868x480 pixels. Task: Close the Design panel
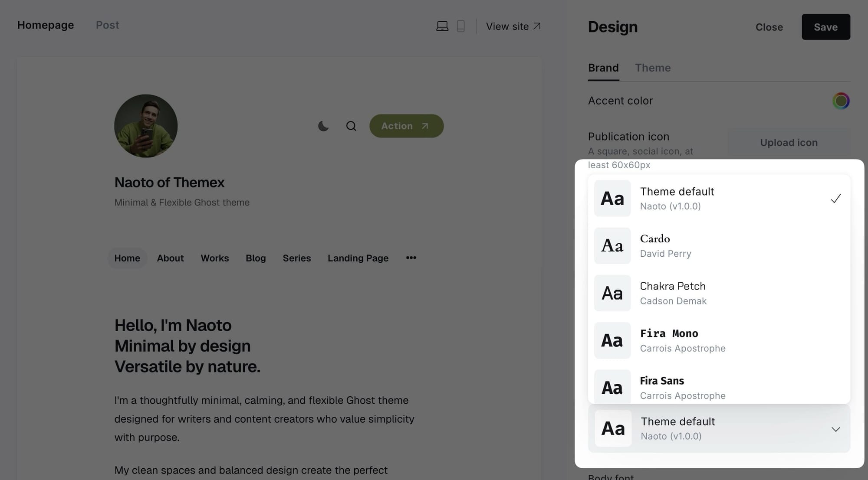coord(769,27)
